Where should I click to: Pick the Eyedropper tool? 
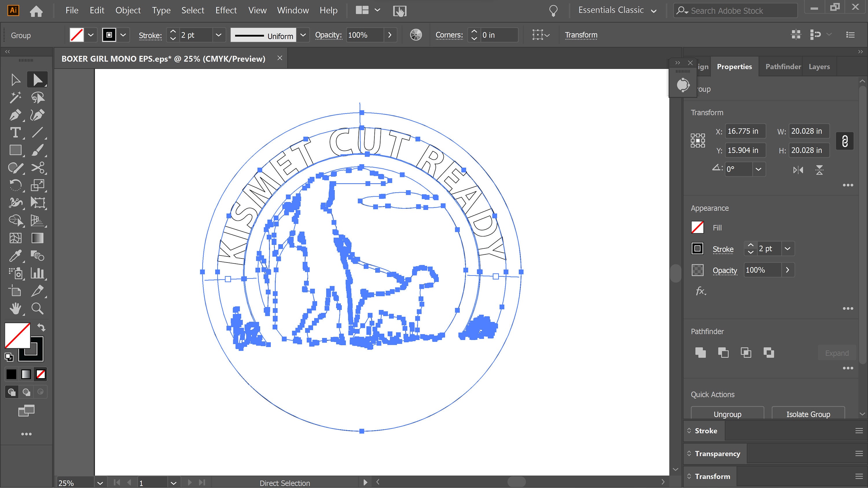pos(16,256)
